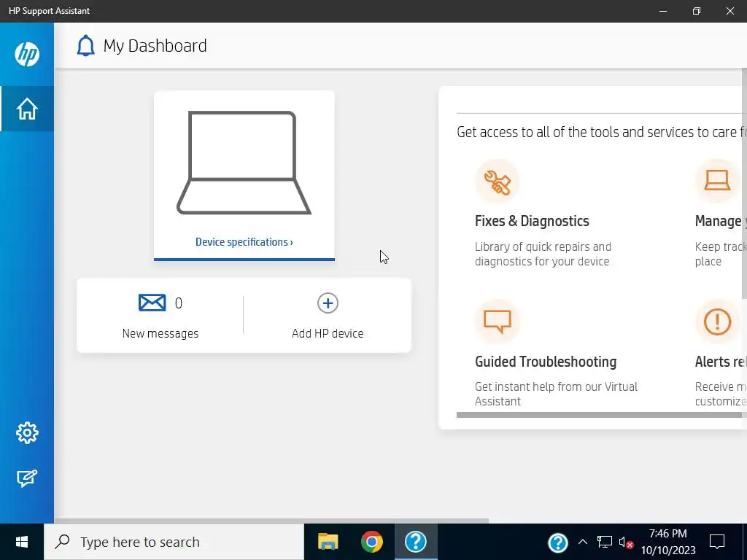Click the horizontal scrollbar inside the tools panel
Screen dimensions: 747x560
pyautogui.click(x=598, y=415)
